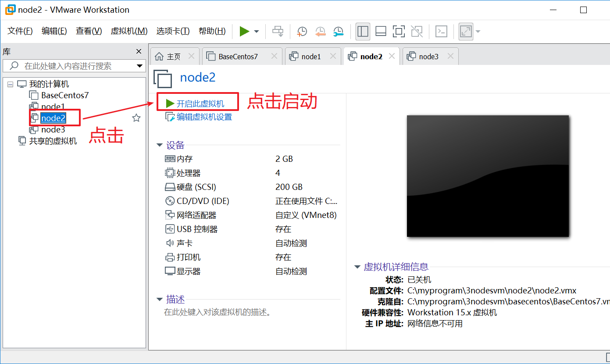
Task: Toggle the thumbnail bar view icon
Action: (x=381, y=31)
